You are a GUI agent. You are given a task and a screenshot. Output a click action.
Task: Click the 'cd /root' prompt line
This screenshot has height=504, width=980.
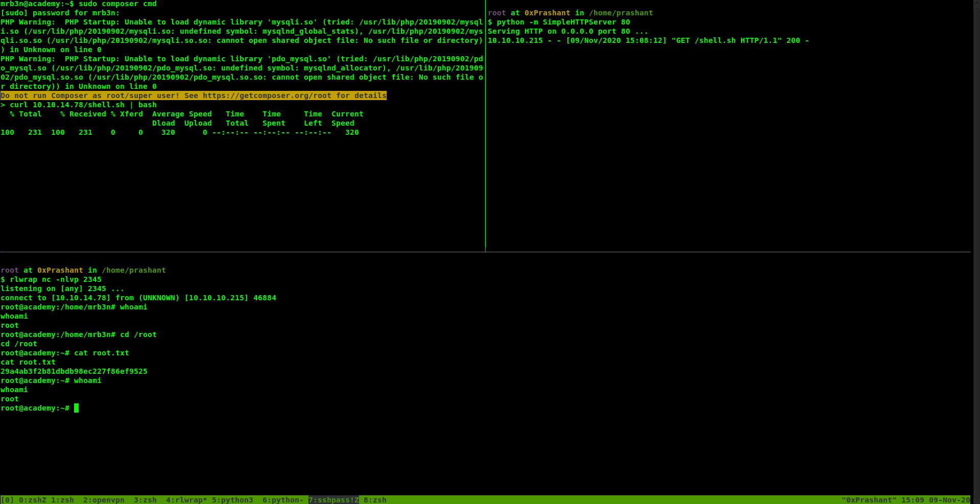pos(79,334)
